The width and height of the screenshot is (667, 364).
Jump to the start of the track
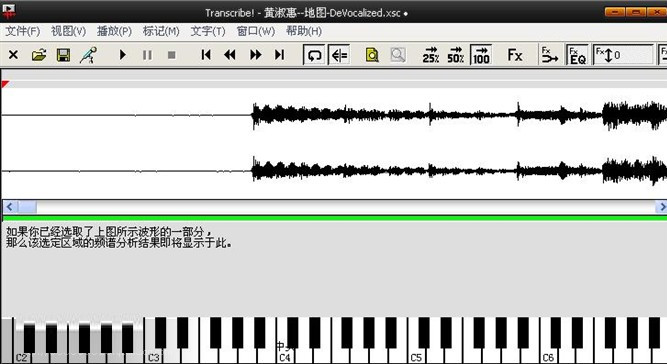coord(206,55)
